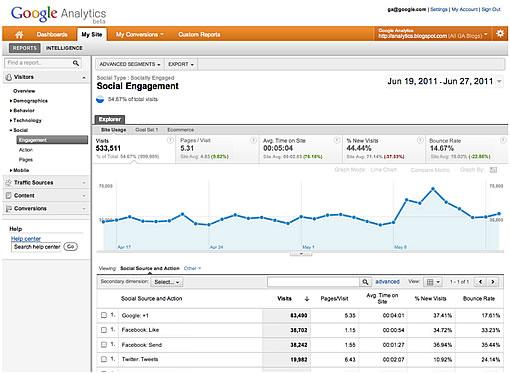Click the Graph By icon above chart

(x=493, y=170)
